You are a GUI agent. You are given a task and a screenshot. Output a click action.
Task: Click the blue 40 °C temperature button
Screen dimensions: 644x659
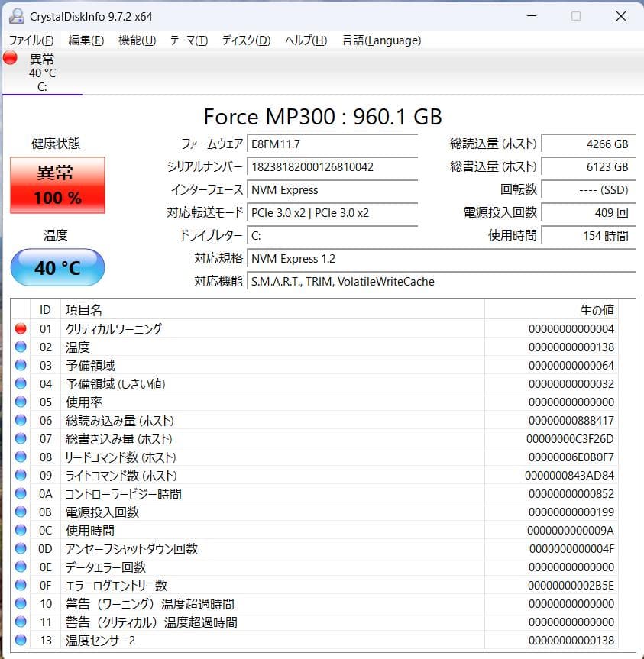57,267
